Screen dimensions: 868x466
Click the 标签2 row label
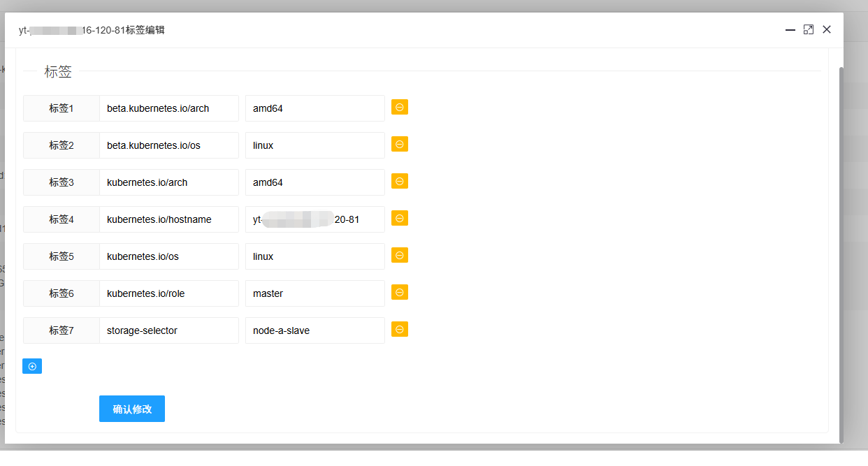coord(62,145)
